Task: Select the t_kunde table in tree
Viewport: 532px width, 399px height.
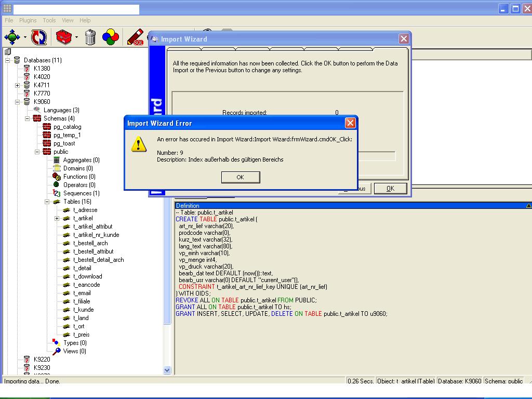Action: [83, 310]
